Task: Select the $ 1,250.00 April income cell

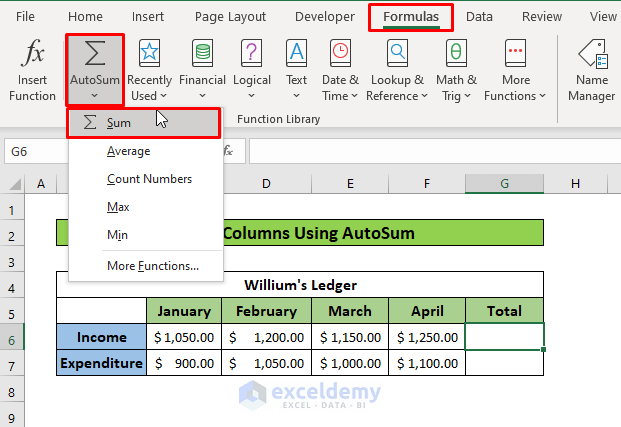Action: pos(427,337)
